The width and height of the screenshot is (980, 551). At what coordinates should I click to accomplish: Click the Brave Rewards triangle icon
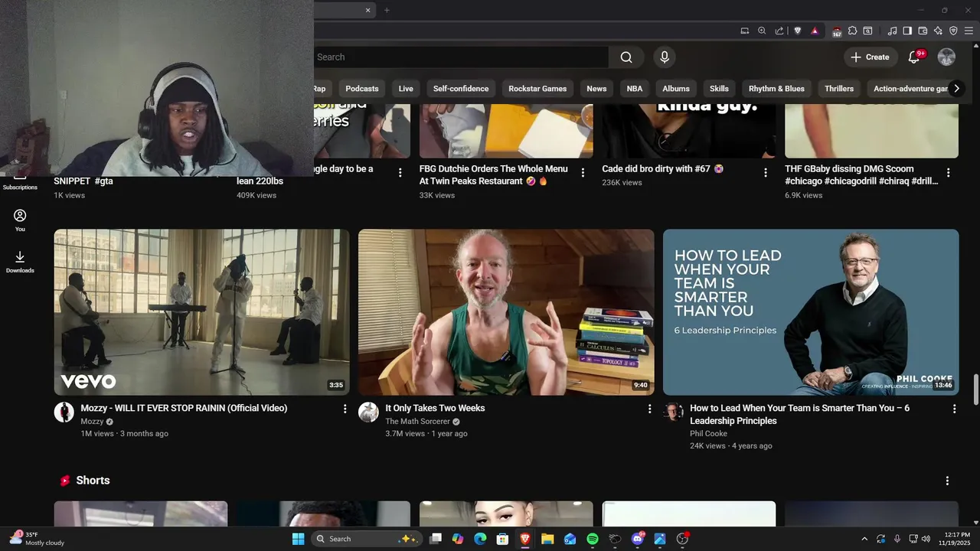[815, 31]
